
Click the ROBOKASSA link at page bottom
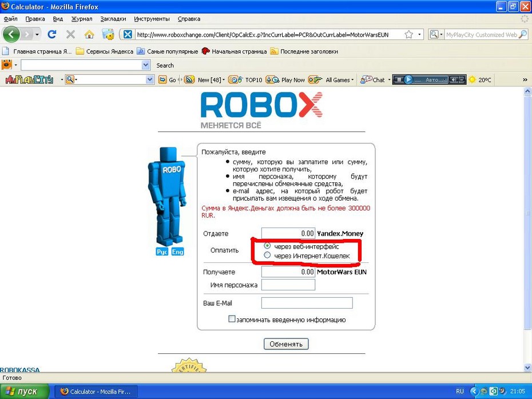(x=19, y=370)
